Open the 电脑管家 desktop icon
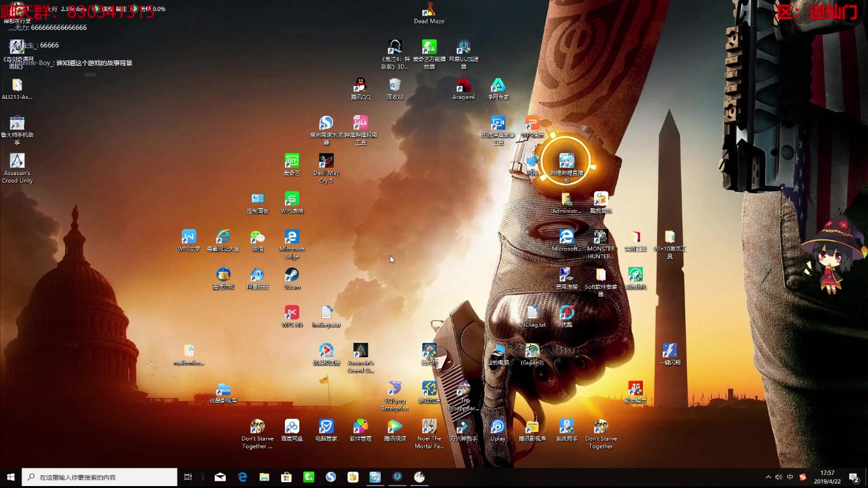 (326, 431)
